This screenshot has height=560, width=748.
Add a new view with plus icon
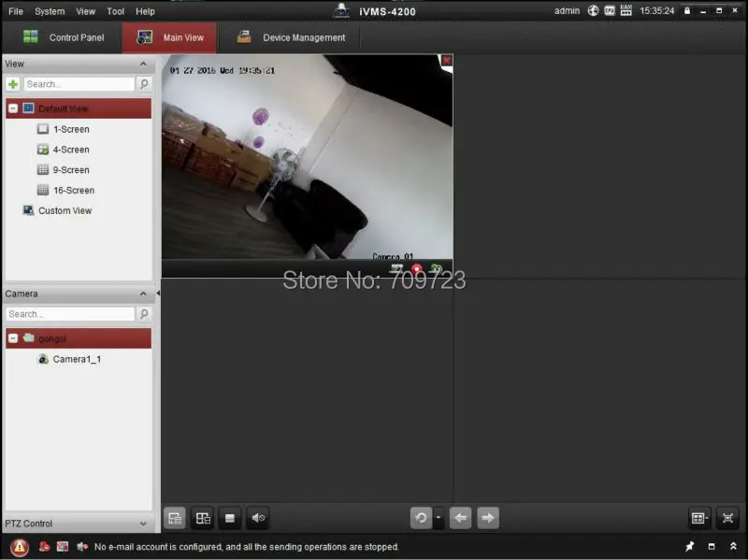[x=13, y=84]
